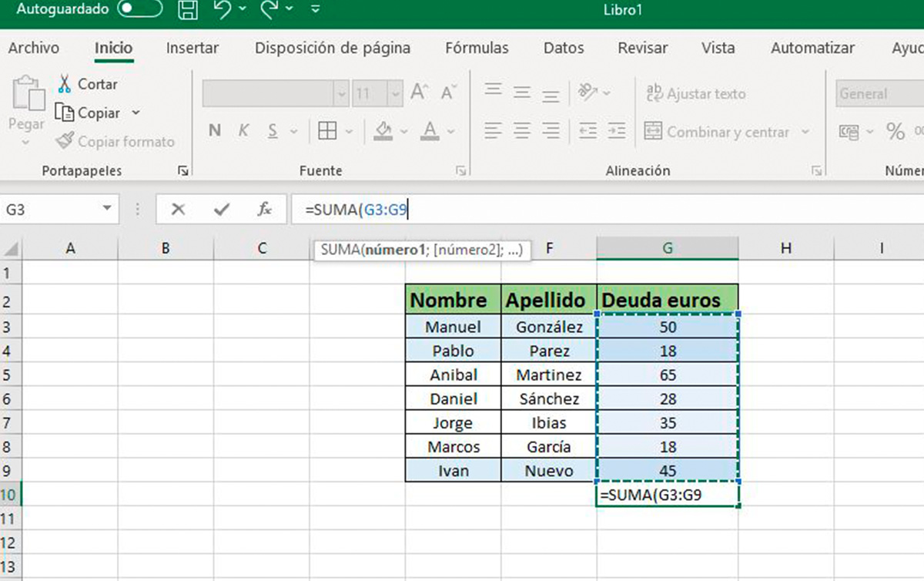This screenshot has width=924, height=581.
Task: Click the borders icon
Action: [x=327, y=131]
